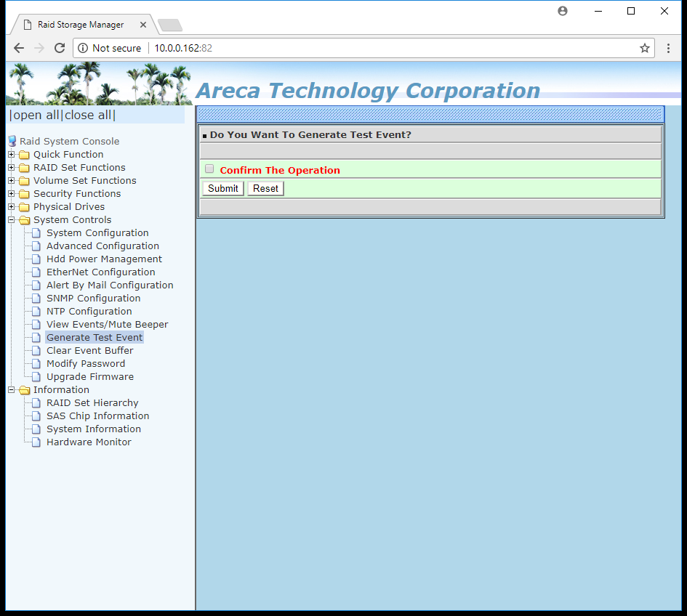Open System Configuration page
687x616 pixels.
click(x=97, y=233)
